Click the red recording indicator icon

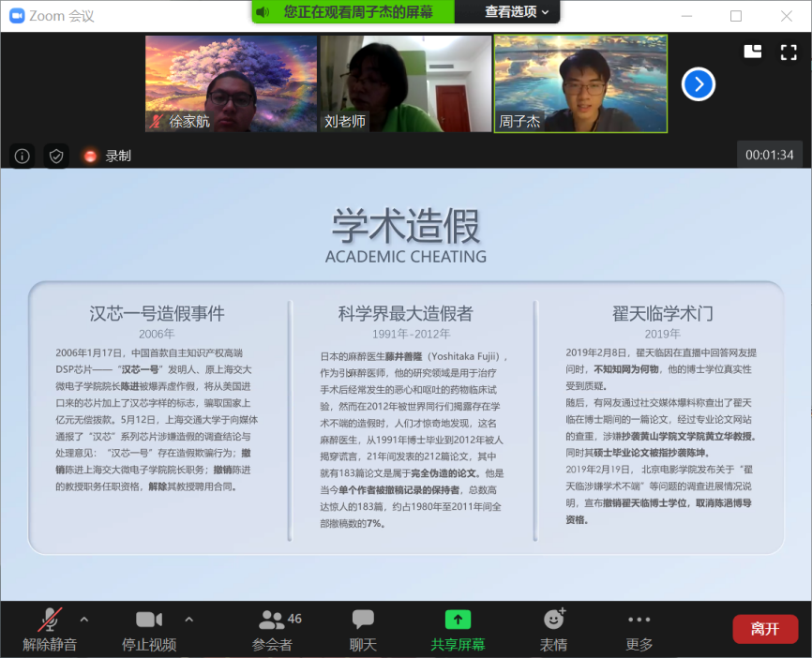(90, 156)
